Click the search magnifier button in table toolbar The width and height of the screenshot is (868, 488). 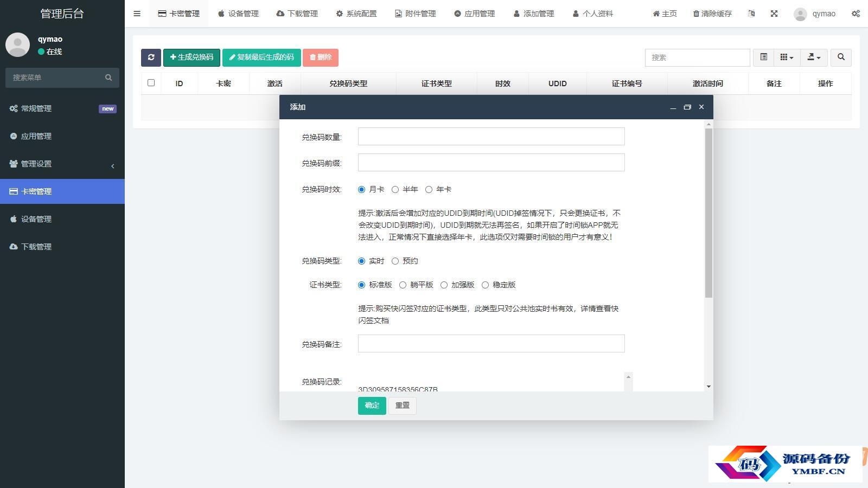click(x=841, y=57)
